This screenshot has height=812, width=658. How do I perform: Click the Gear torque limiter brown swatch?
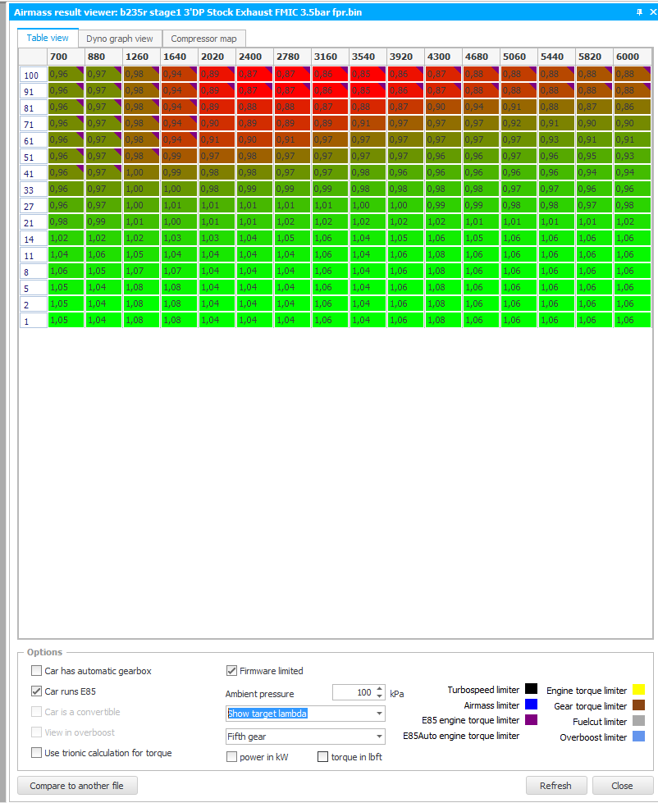(x=639, y=705)
